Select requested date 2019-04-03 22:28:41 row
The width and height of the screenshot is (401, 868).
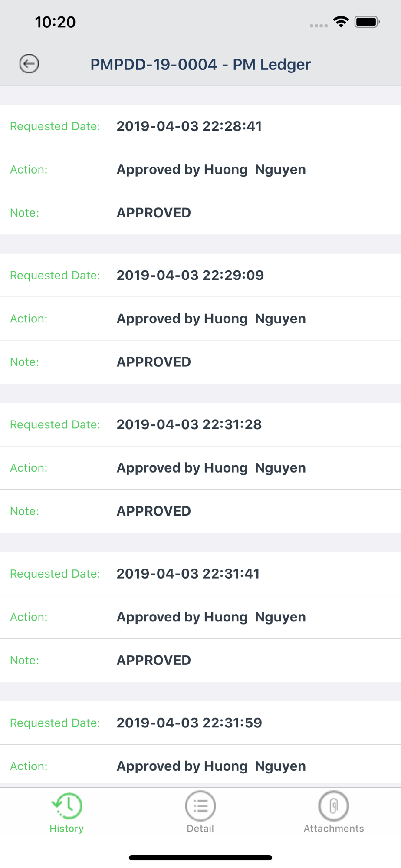pyautogui.click(x=189, y=126)
